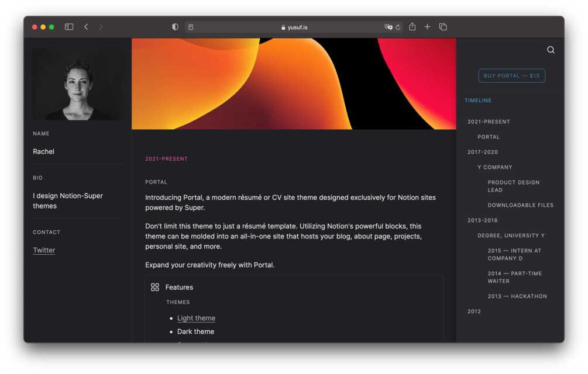Select PORTAL in the timeline list
588x374 pixels.
coord(489,137)
